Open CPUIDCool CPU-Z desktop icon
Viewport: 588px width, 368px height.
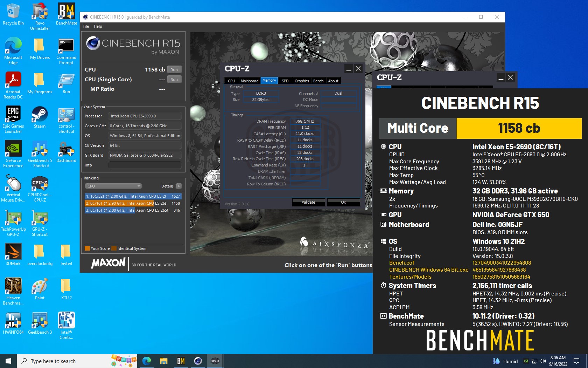pos(40,188)
